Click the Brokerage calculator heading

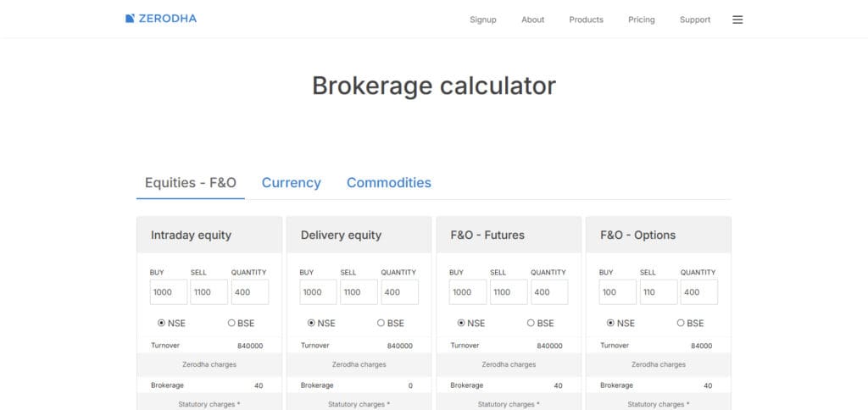(x=434, y=86)
